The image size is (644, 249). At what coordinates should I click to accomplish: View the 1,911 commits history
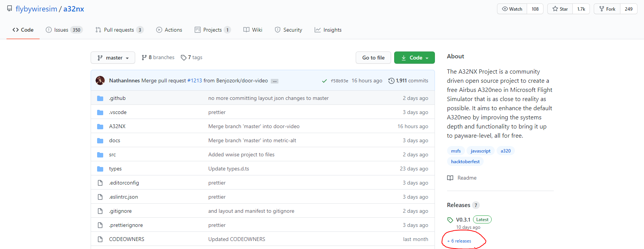(x=408, y=80)
